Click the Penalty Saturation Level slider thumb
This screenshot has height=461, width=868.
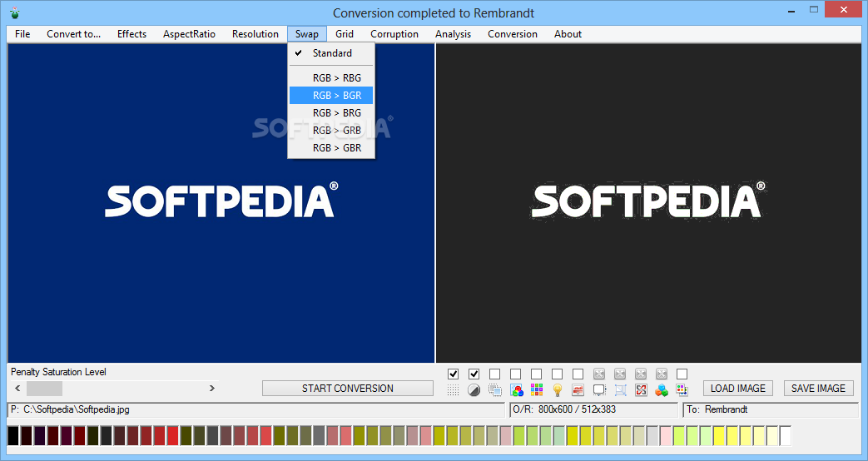pos(44,388)
